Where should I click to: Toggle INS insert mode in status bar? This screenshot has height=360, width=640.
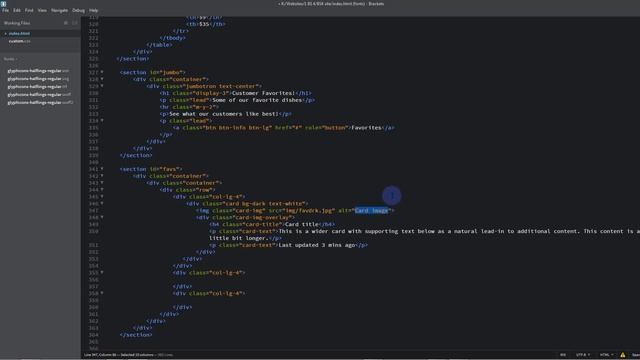pyautogui.click(x=563, y=355)
